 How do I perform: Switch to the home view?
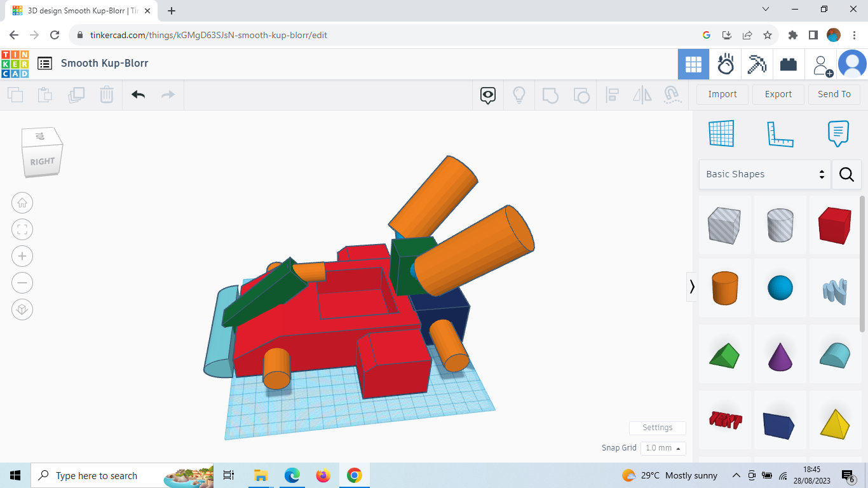tap(22, 202)
